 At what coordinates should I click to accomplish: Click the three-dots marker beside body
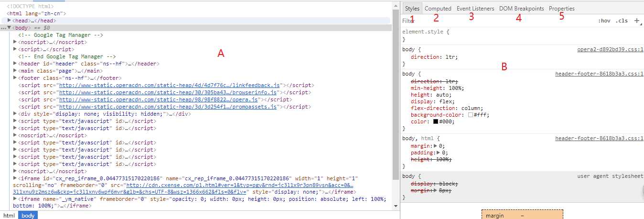pos(4,28)
